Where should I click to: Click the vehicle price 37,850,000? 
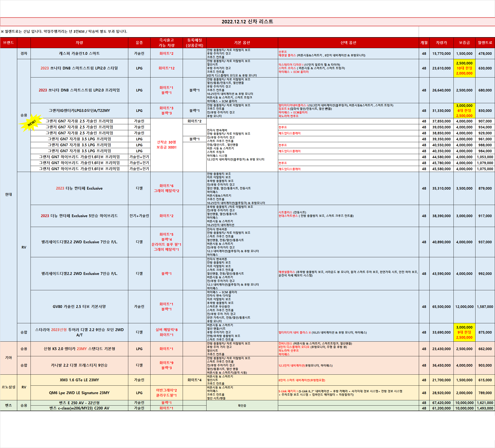[442, 121]
